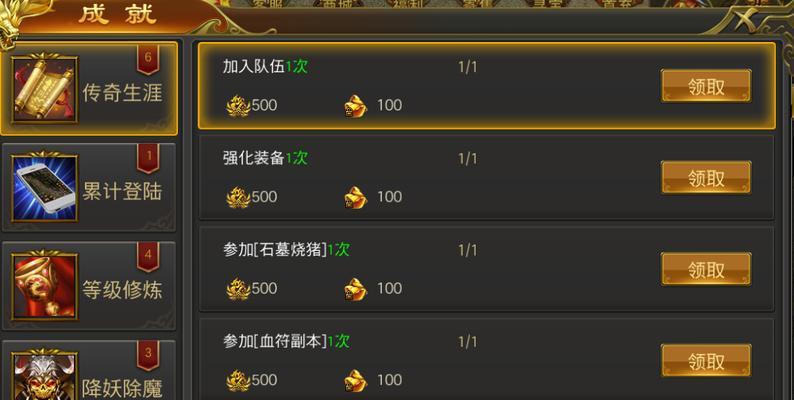Viewport: 794px width, 400px height.
Task: Click the red badge 4 on 等级修炼
Action: pos(148,256)
